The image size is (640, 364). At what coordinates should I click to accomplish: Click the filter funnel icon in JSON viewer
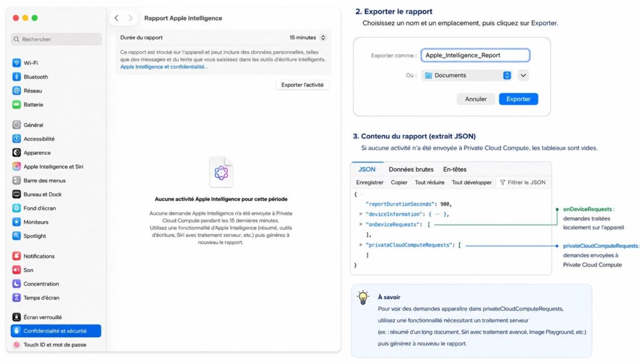(x=502, y=182)
